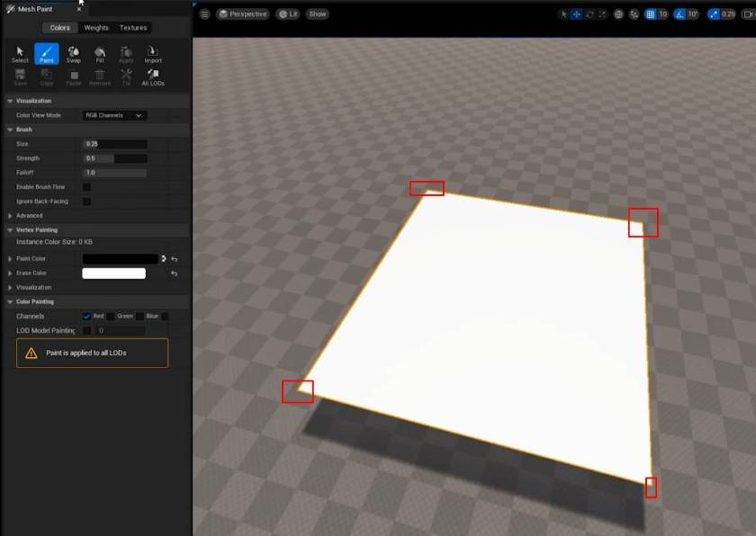The height and width of the screenshot is (536, 756).
Task: Open the Color View Mode dropdown
Action: pyautogui.click(x=114, y=115)
